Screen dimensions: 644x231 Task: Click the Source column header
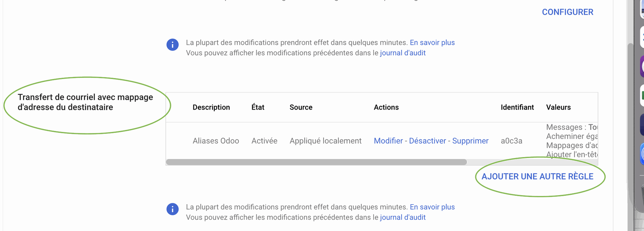tap(301, 107)
